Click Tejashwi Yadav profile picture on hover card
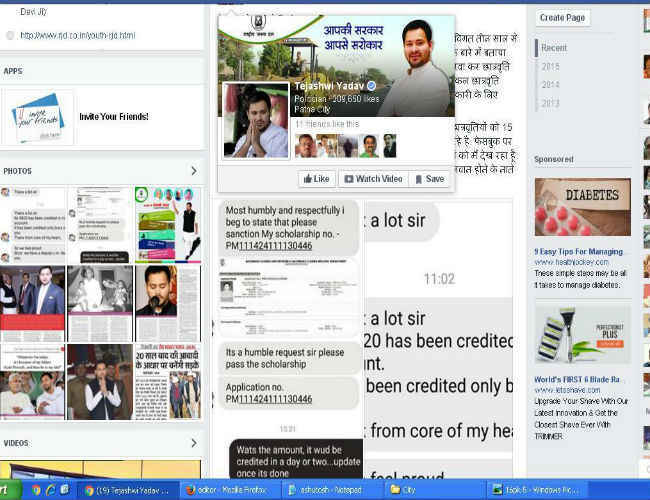This screenshot has height=500, width=650. click(x=256, y=120)
